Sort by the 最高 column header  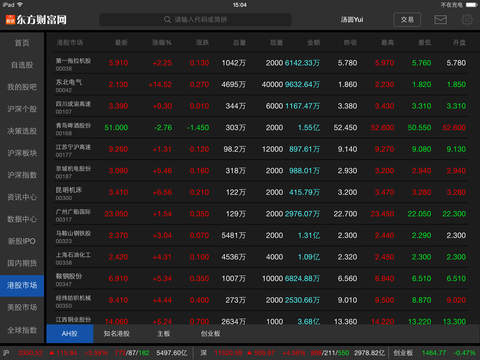pos(387,43)
